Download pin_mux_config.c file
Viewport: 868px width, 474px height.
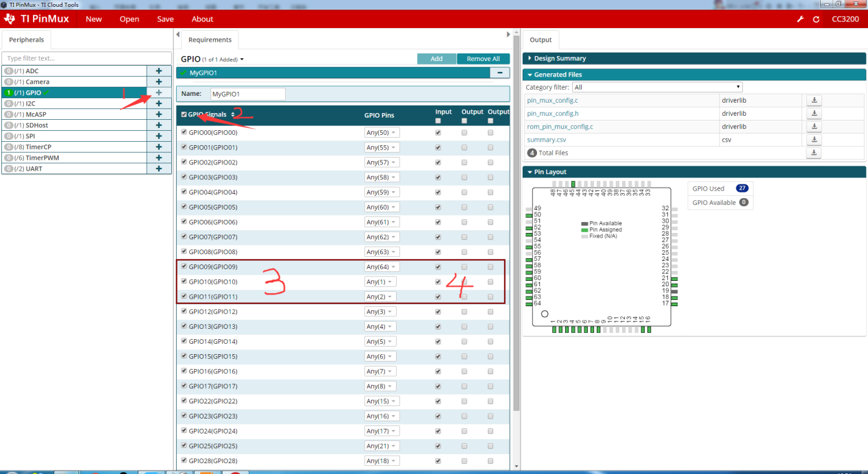[814, 101]
